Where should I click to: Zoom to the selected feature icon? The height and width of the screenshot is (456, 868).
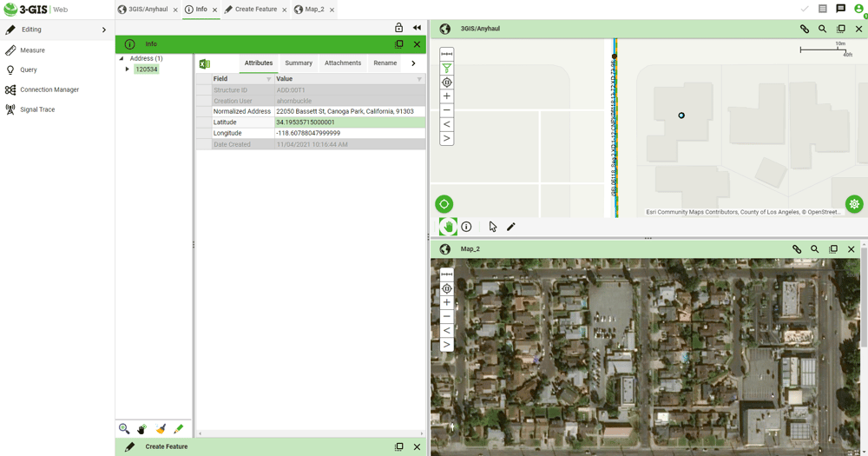(124, 429)
